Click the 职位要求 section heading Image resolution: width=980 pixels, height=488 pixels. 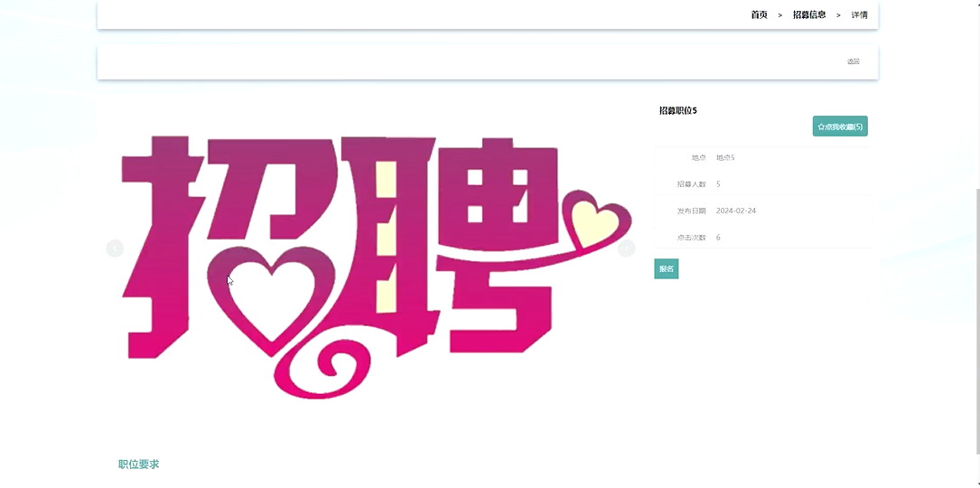(139, 465)
